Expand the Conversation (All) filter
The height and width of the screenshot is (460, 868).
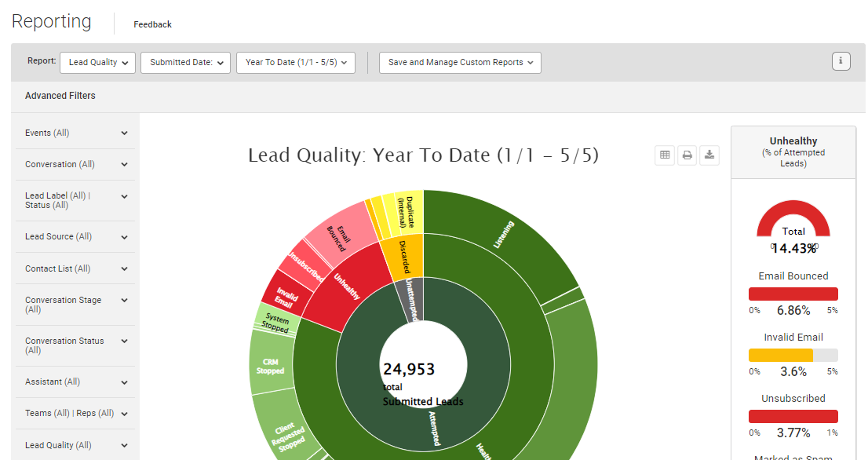coord(75,164)
